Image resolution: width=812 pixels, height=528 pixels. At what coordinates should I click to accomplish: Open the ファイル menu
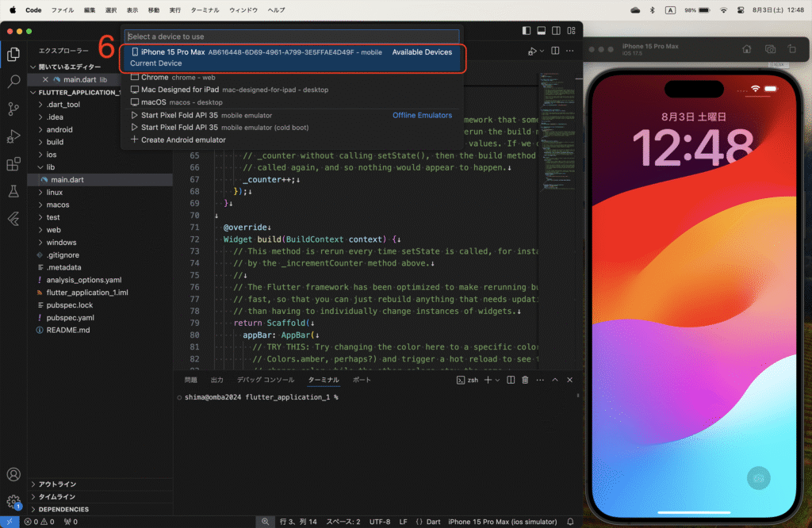click(x=62, y=10)
